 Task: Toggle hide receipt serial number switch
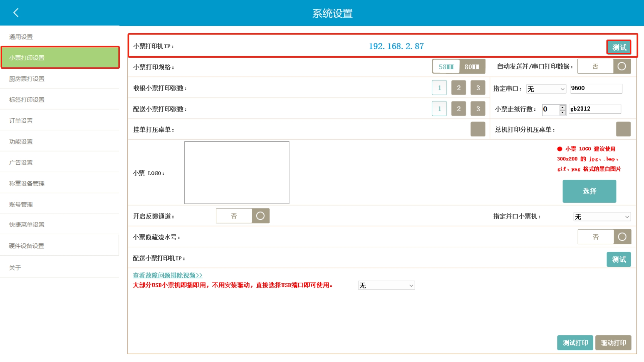604,237
